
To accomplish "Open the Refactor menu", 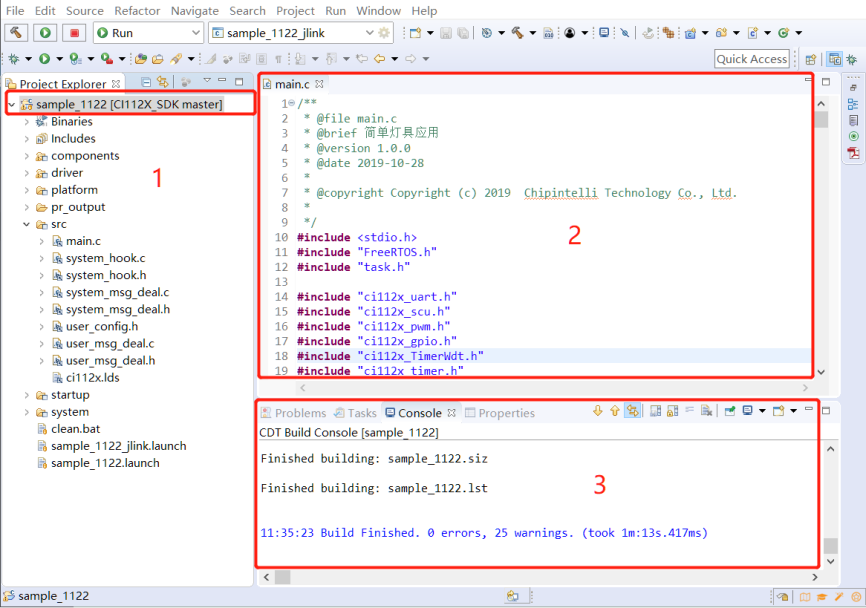I will pyautogui.click(x=137, y=10).
